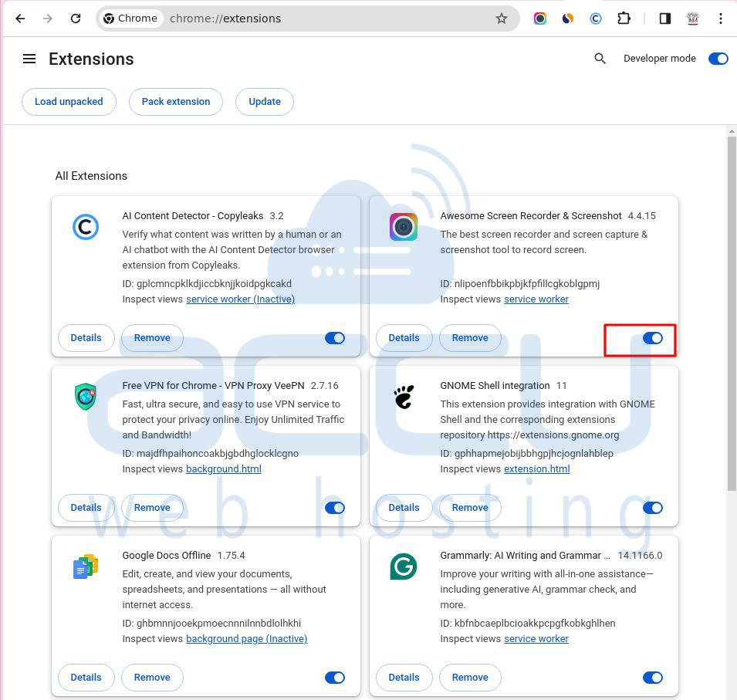737x700 pixels.
Task: Disable Awesome Screen Recorder & Screenshot extension
Action: point(652,338)
